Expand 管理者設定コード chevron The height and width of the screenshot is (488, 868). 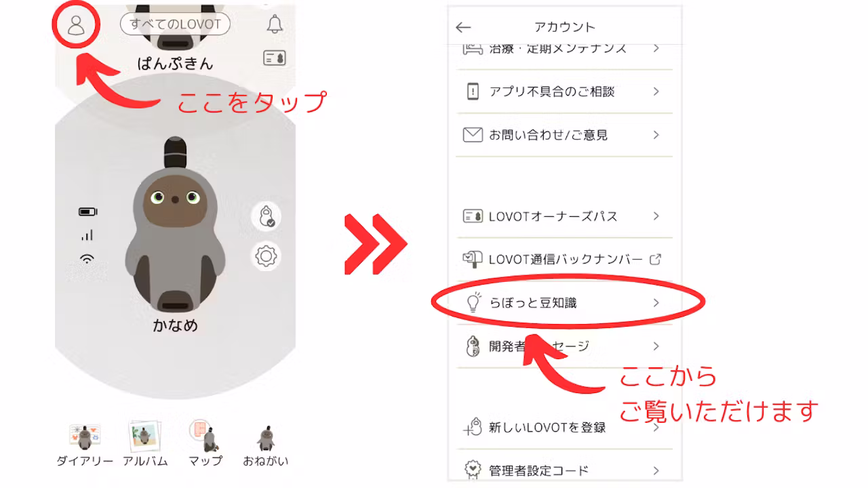[656, 470]
